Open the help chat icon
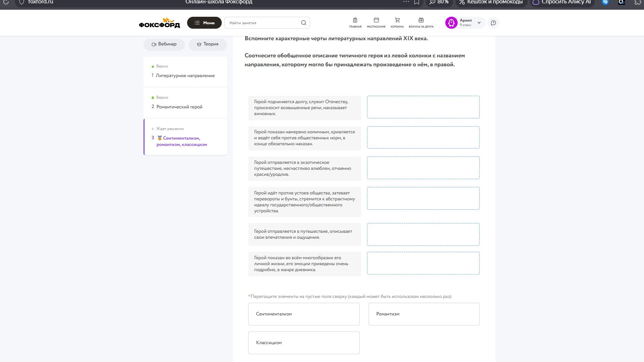The width and height of the screenshot is (644, 362). [x=493, y=23]
